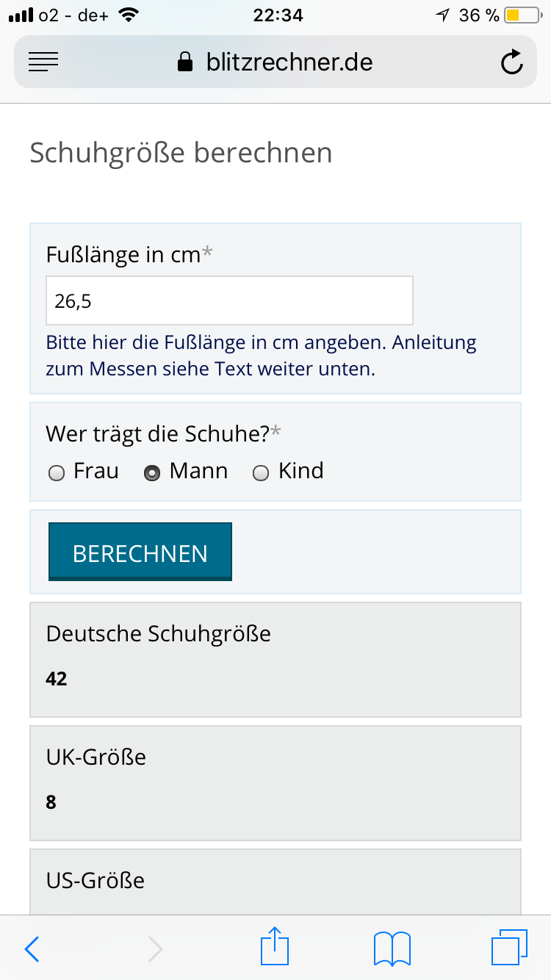The width and height of the screenshot is (551, 980).
Task: Tap the lock icon beside the URL
Action: click(x=185, y=62)
